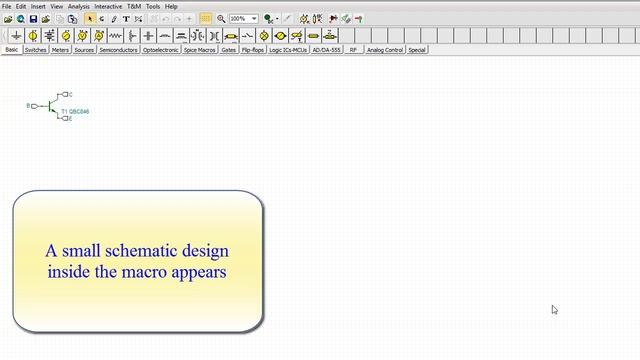Open the 100% zoom level dropdown
Image resolution: width=640 pixels, height=360 pixels.
(254, 19)
